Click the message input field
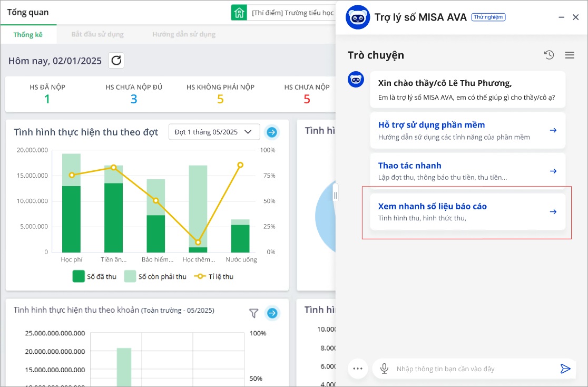 click(474, 369)
